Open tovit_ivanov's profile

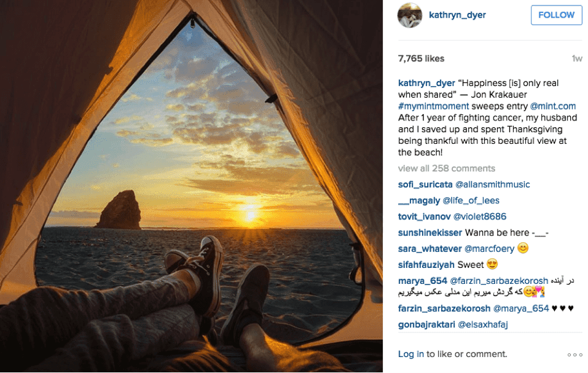[424, 217]
